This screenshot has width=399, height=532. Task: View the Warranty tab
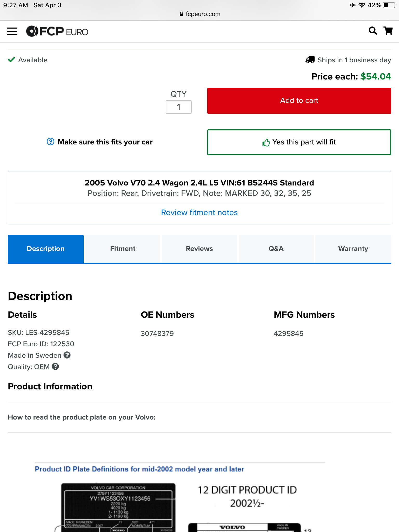pos(353,249)
